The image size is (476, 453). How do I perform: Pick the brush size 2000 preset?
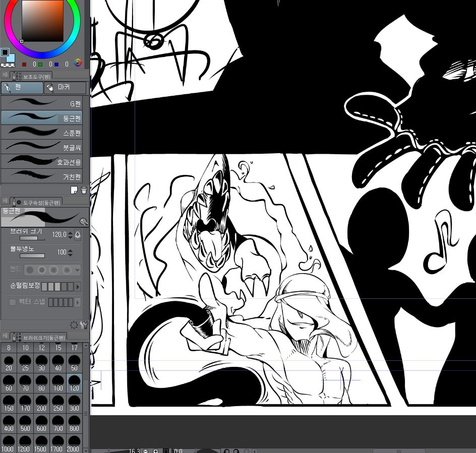[x=75, y=444]
